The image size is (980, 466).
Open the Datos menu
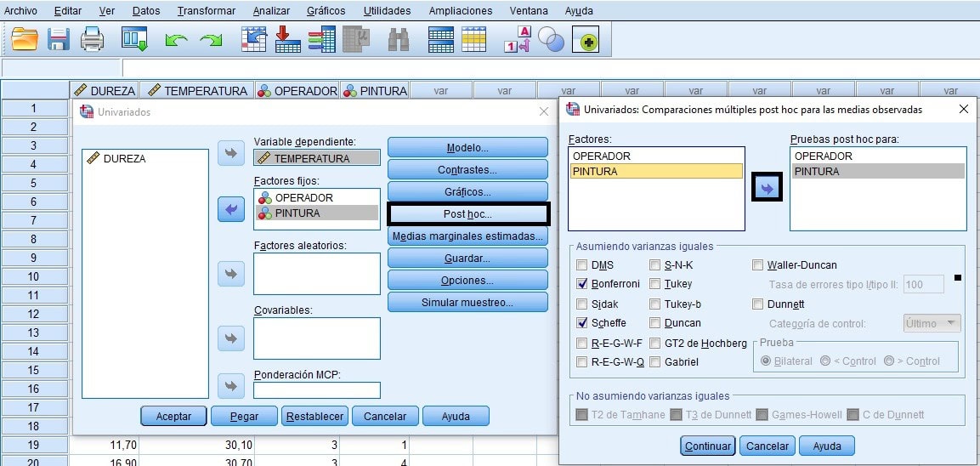pyautogui.click(x=146, y=11)
